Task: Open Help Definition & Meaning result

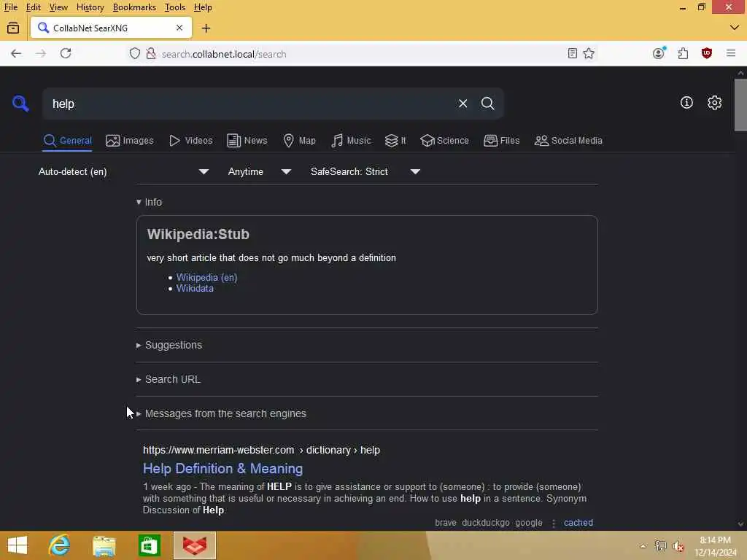Action: point(223,469)
